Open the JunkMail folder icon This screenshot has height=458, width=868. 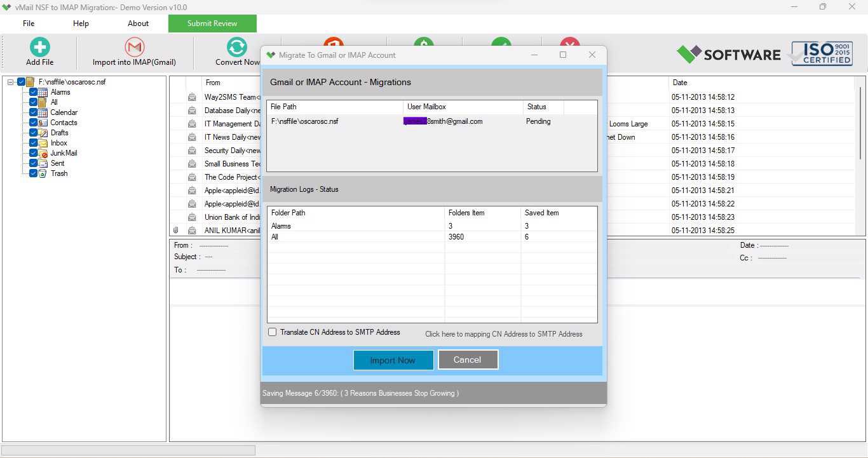(43, 153)
